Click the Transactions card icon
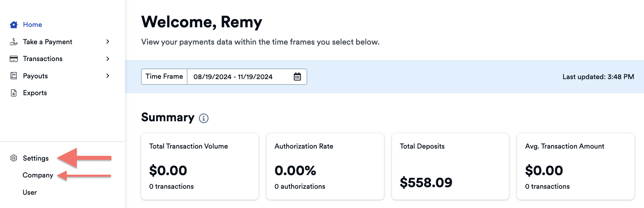 pyautogui.click(x=14, y=59)
